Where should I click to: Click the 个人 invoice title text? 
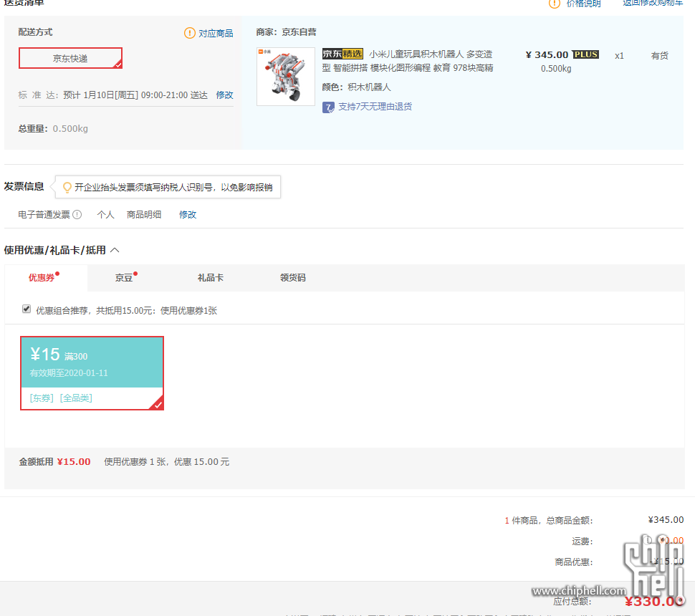point(105,215)
